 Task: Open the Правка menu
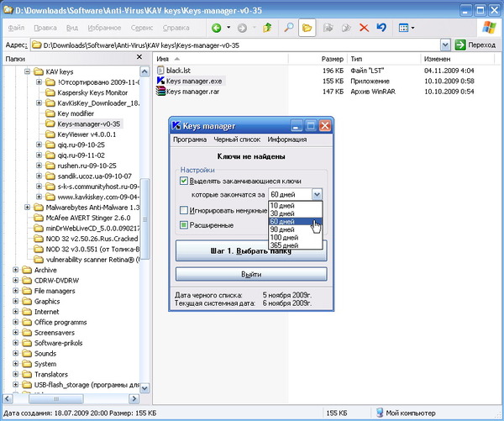[45, 28]
